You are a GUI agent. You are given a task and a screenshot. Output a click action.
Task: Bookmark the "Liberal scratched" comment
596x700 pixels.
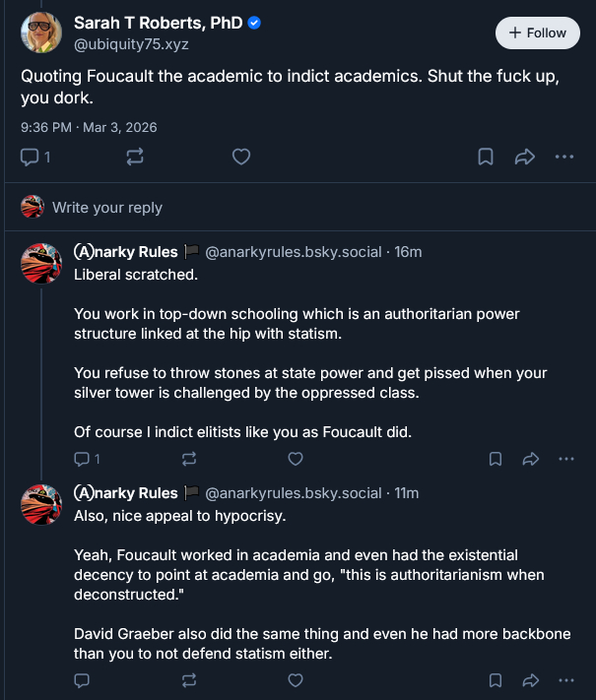pos(496,458)
